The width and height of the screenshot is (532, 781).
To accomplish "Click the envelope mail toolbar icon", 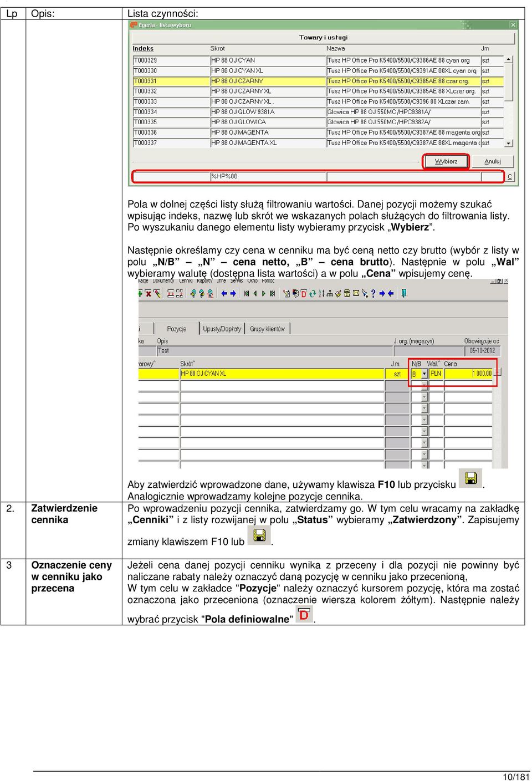I will pos(355,294).
